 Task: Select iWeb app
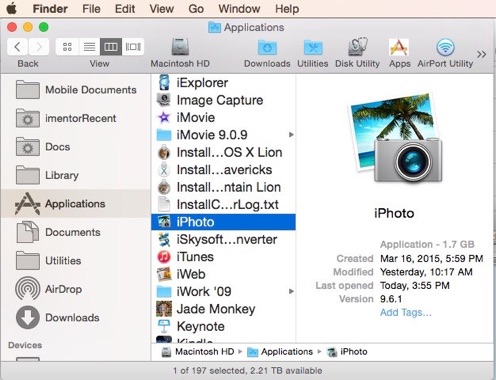(223, 274)
